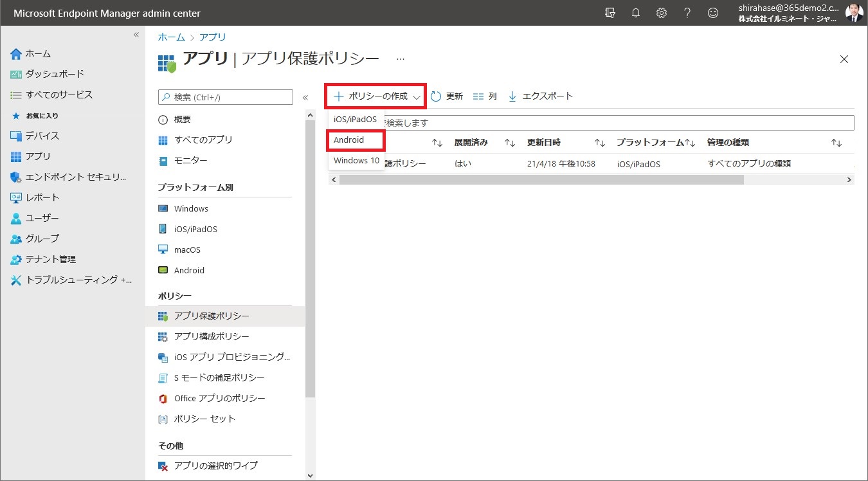Click the 21/4/18 午後10:58 date cell
This screenshot has width=868, height=481.
pos(561,164)
